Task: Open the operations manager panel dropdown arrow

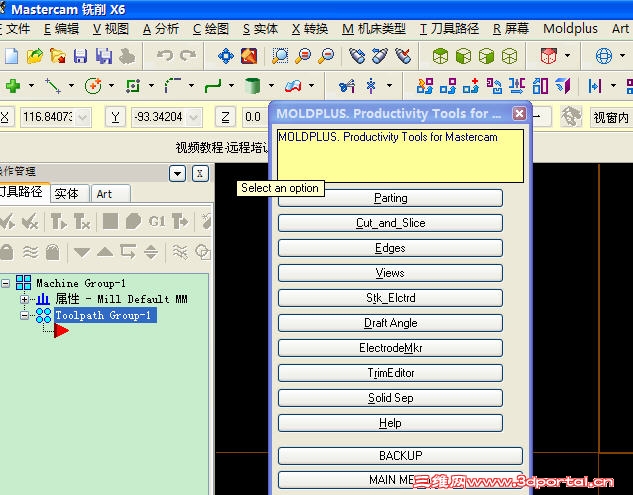Action: point(177,174)
